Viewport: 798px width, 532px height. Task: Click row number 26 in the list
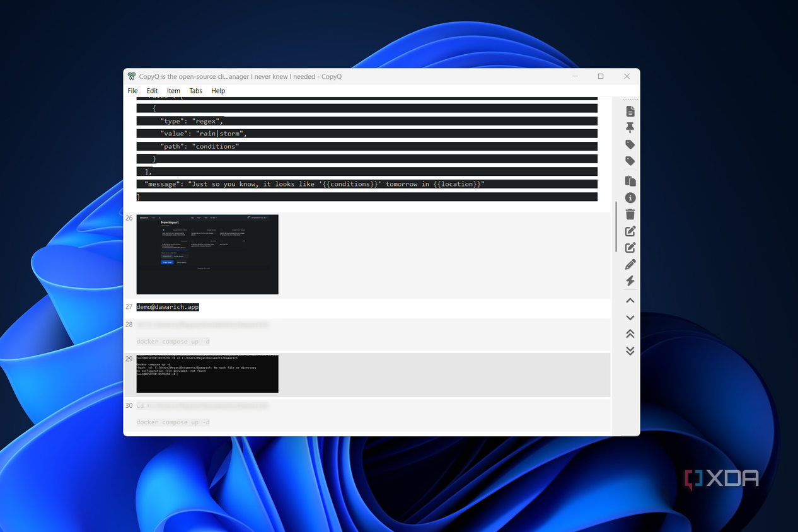coord(129,218)
